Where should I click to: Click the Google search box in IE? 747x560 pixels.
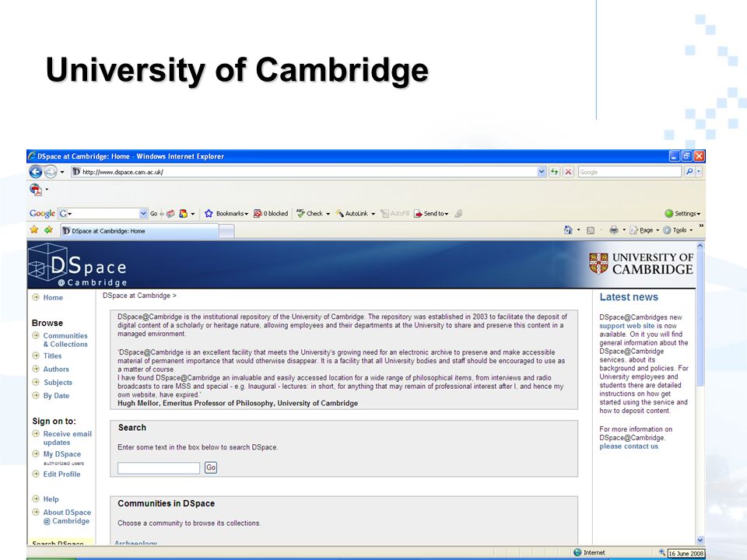click(x=630, y=172)
